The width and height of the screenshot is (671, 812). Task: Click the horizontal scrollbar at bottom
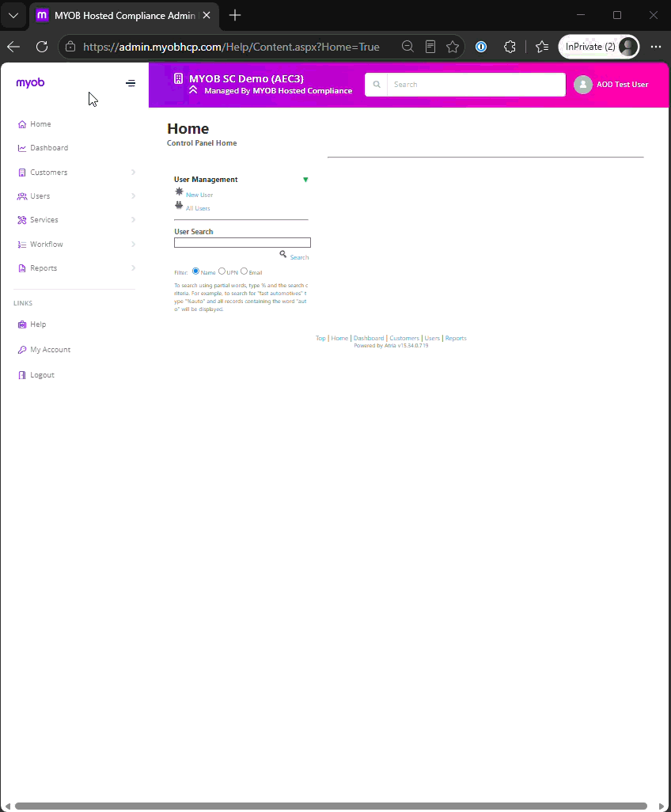331,806
